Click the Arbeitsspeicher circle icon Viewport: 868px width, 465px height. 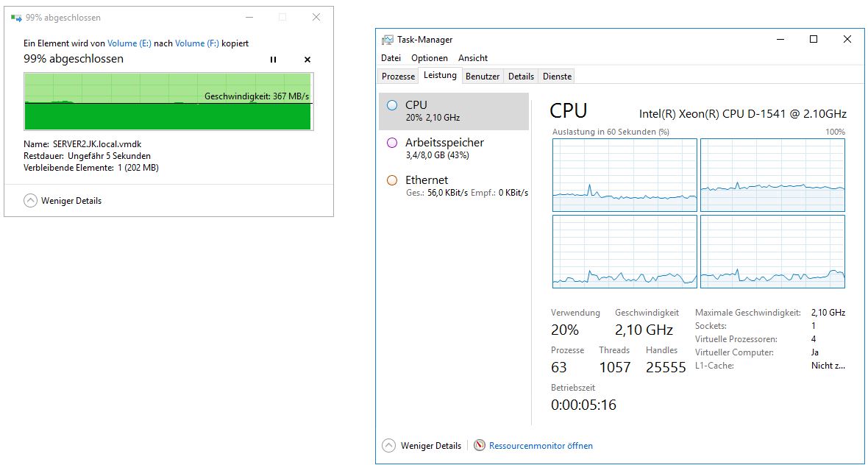point(392,143)
